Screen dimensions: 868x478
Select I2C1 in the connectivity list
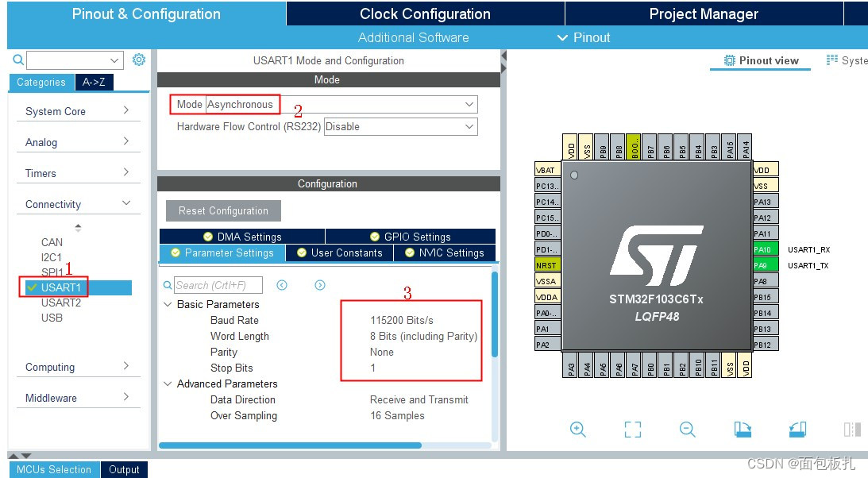click(x=52, y=257)
